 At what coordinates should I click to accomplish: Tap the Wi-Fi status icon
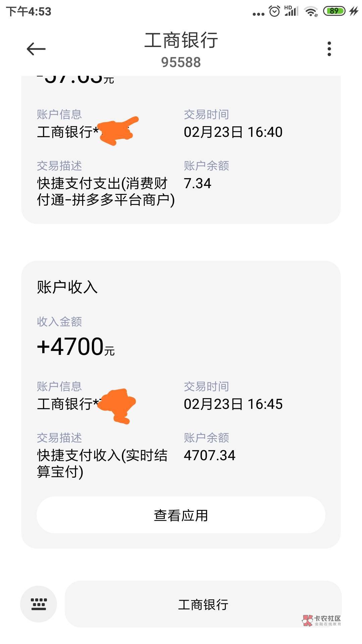[x=311, y=12]
